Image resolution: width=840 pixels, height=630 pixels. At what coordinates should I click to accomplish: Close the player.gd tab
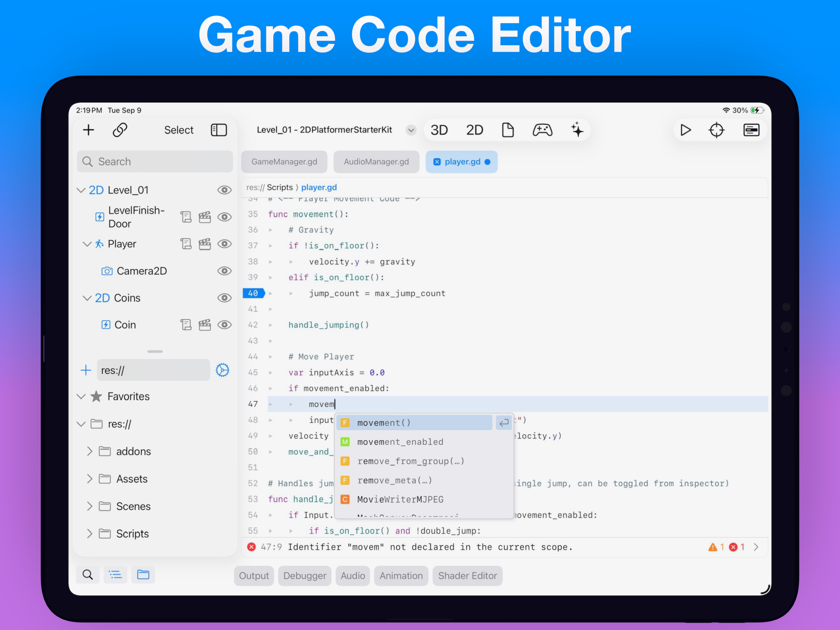(437, 162)
